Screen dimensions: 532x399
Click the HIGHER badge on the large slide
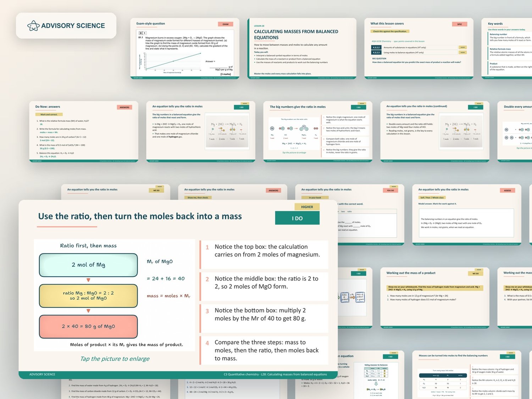[x=307, y=207]
